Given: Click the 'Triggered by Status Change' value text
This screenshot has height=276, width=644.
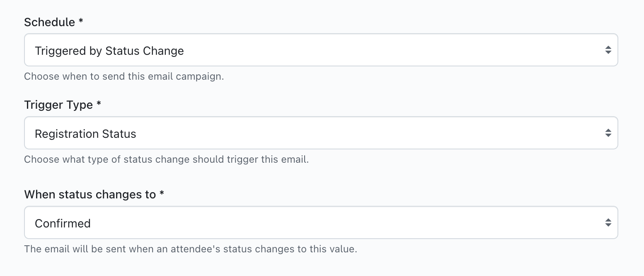Looking at the screenshot, I should click(x=109, y=51).
